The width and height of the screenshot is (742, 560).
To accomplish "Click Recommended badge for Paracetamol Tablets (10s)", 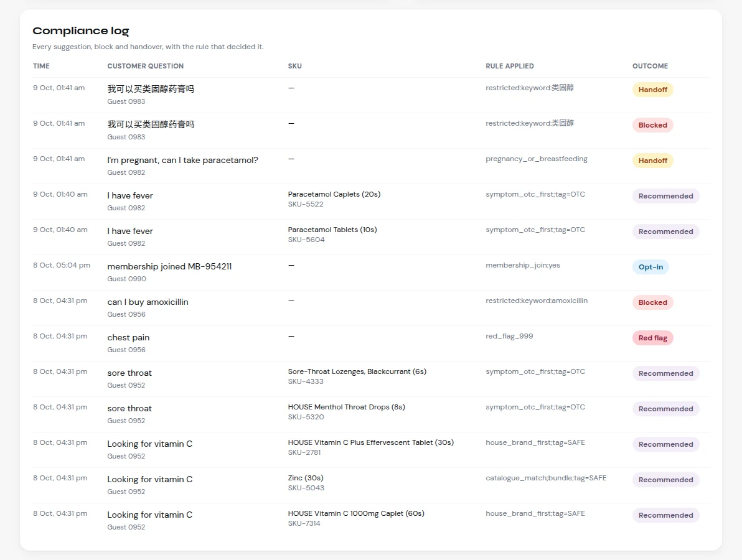I will [x=665, y=231].
